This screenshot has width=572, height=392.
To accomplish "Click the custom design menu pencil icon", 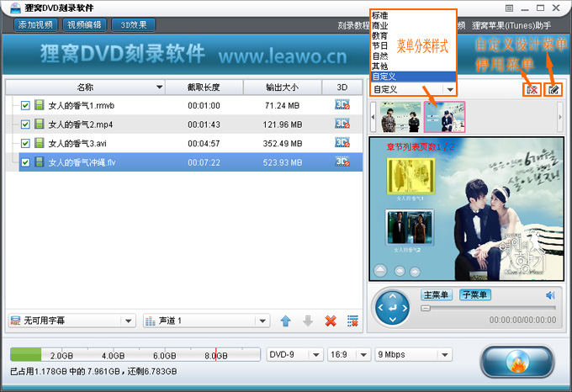I will click(553, 90).
